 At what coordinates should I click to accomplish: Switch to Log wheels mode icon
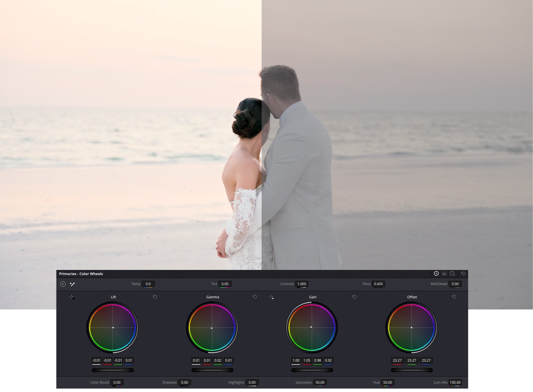tap(453, 274)
